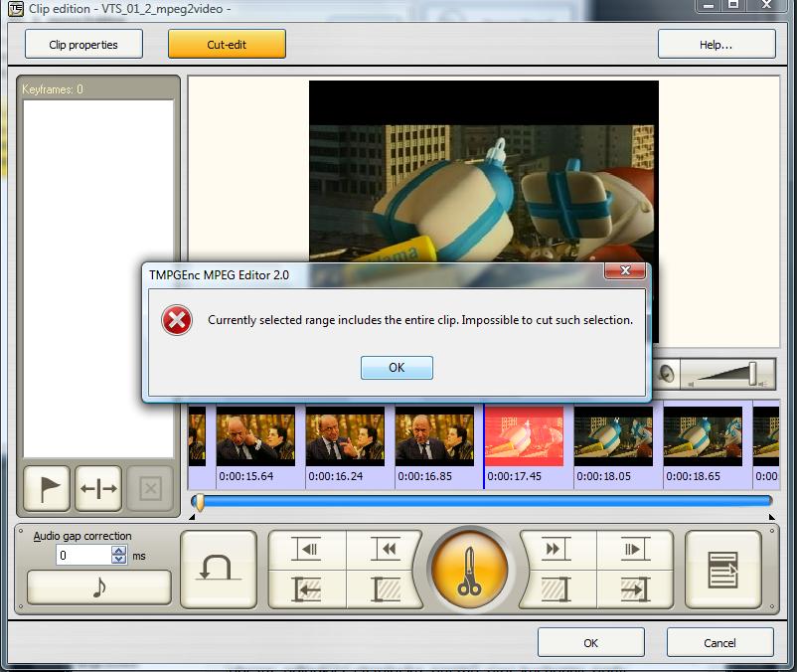Dismiss error dialog with OK

click(397, 367)
